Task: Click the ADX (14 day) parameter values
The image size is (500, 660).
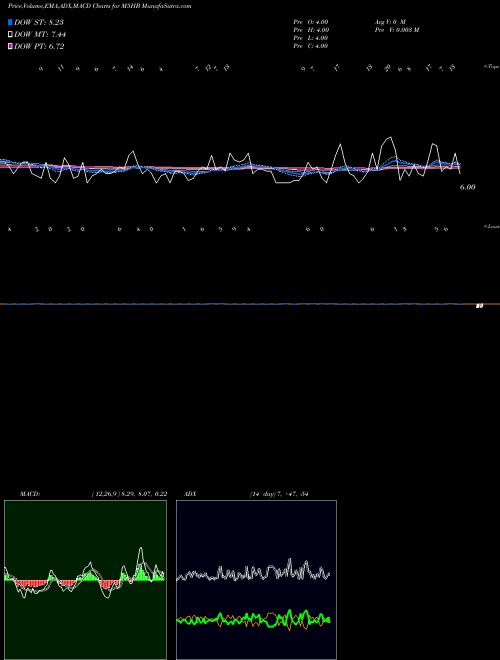Action: (279, 494)
